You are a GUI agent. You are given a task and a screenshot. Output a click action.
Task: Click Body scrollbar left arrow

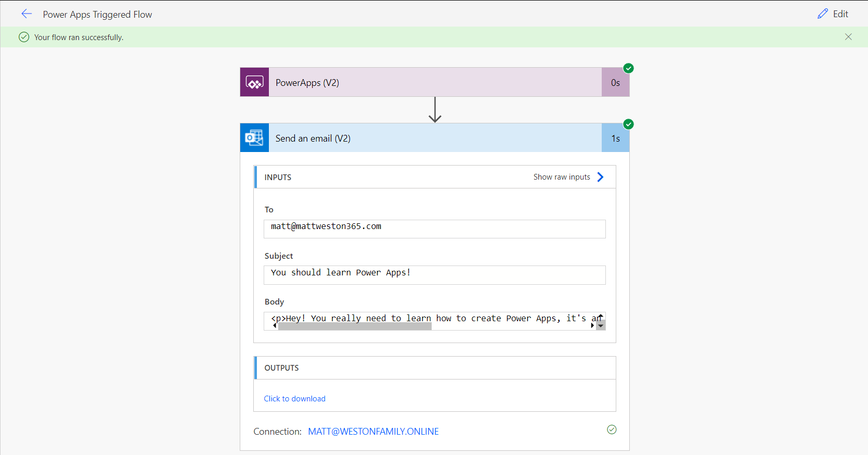coord(275,325)
